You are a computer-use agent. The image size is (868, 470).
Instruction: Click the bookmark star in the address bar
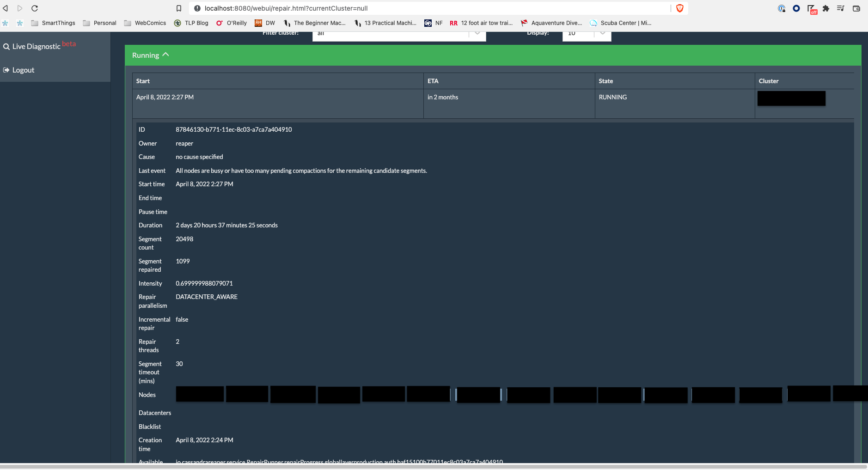pyautogui.click(x=179, y=8)
